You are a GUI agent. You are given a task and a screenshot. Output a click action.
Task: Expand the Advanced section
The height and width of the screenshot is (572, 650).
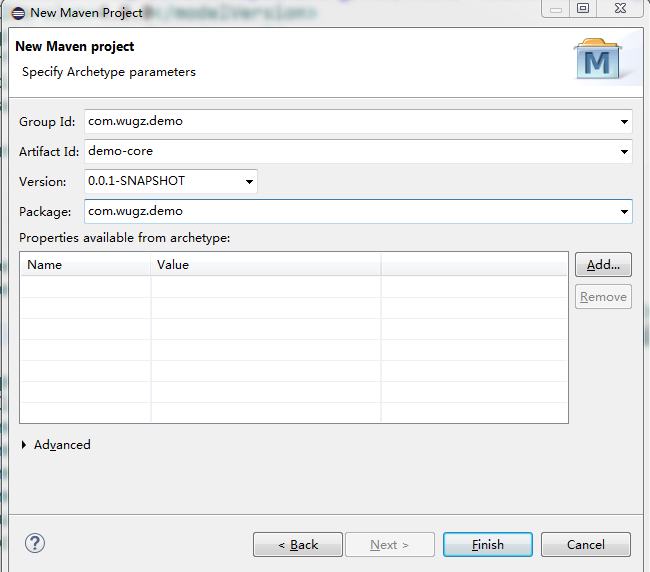pos(24,445)
